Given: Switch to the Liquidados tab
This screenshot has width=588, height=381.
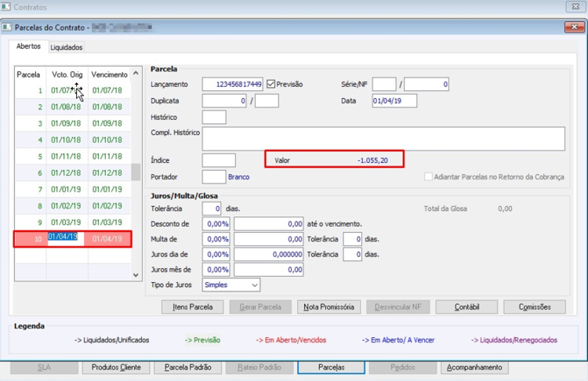Looking at the screenshot, I should pos(67,47).
